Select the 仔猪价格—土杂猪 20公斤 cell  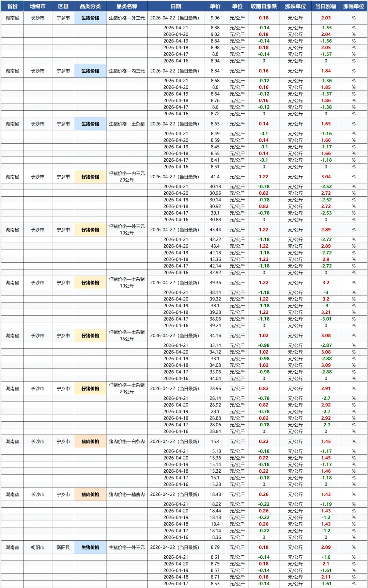[x=127, y=388]
